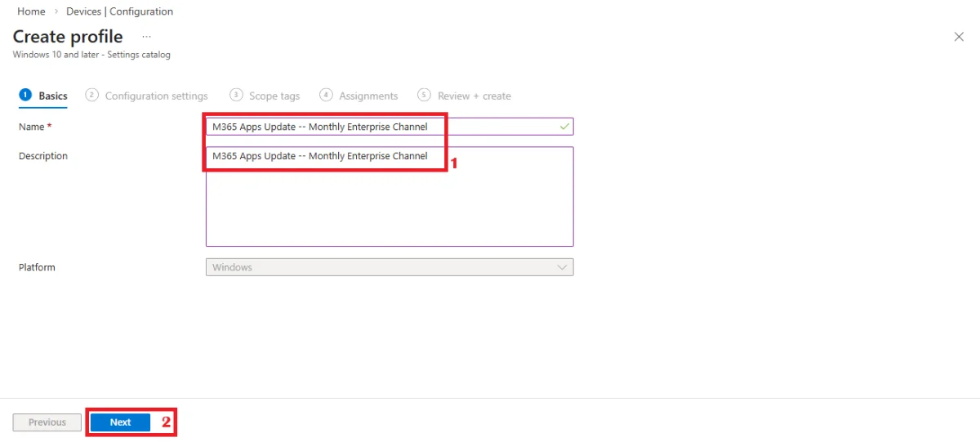Open the ellipsis menu beside Create profile
The image size is (980, 442).
click(x=147, y=37)
